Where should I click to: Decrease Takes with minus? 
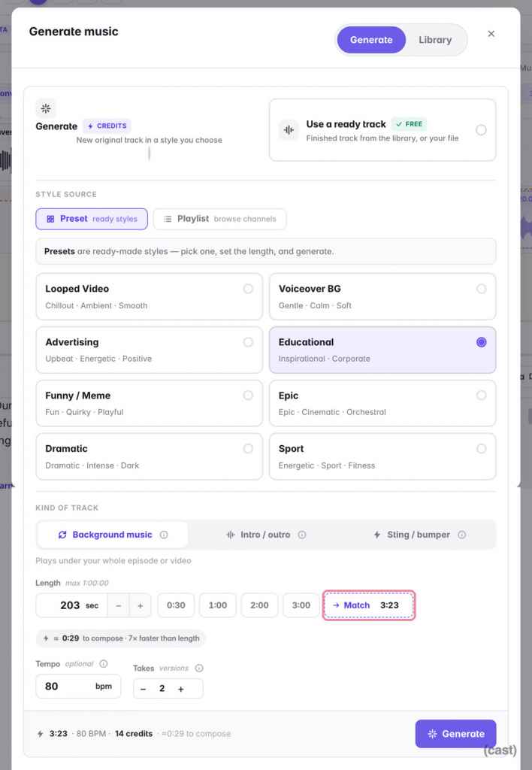[x=143, y=689]
